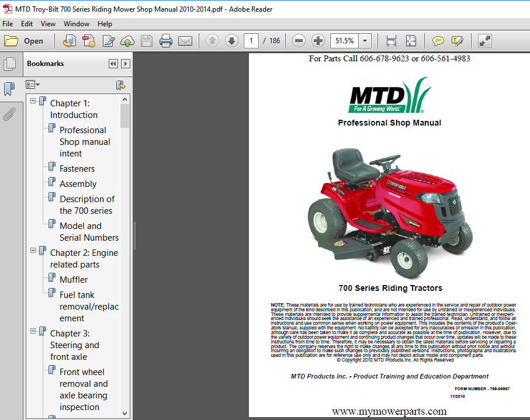Viewport: 530px width, 420px height.
Task: Open Front wheel removal and axle bearing bookmark
Action: point(84,390)
